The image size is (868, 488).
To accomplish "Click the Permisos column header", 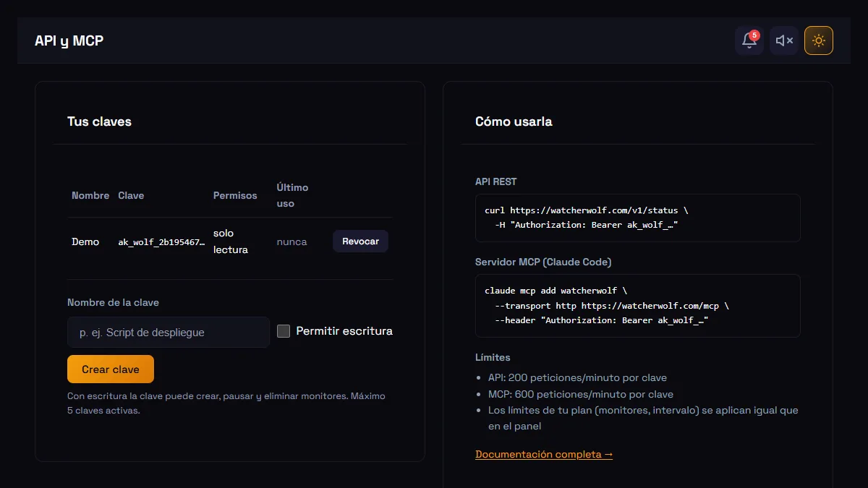I will 235,195.
